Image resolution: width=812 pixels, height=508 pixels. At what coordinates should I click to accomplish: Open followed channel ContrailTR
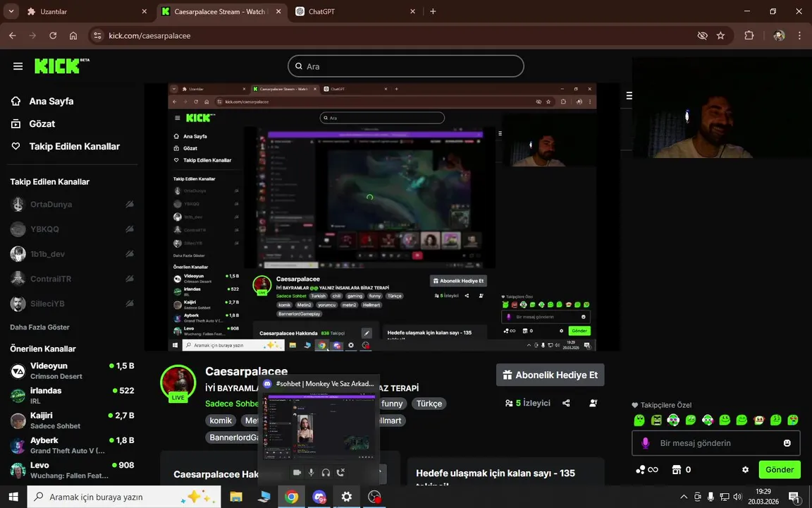[72, 279]
